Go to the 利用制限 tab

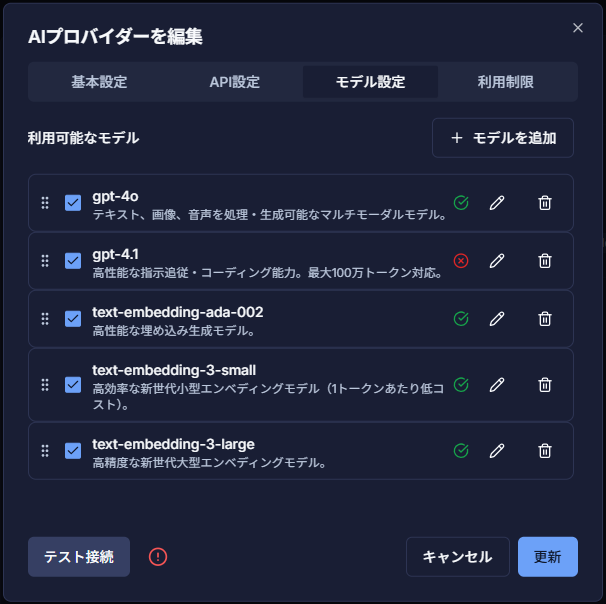505,82
